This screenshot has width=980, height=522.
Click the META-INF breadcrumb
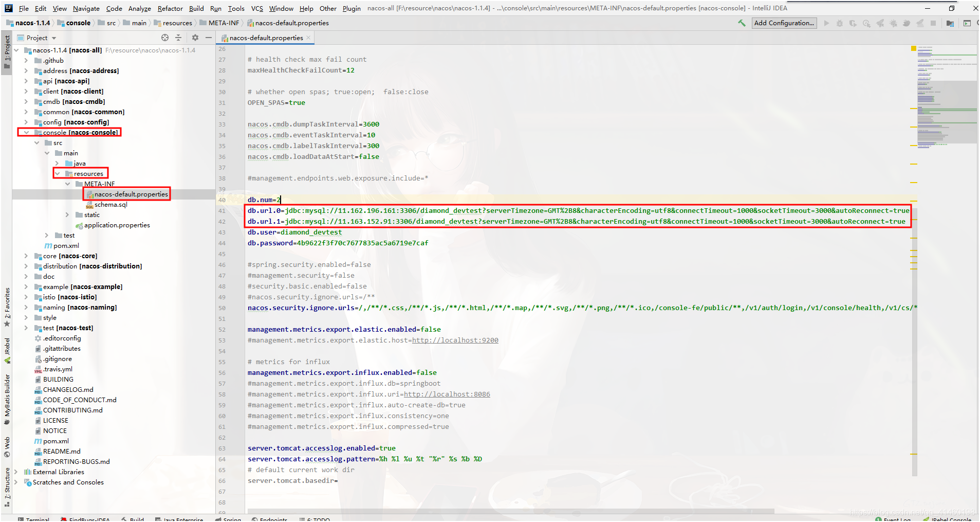[219, 23]
